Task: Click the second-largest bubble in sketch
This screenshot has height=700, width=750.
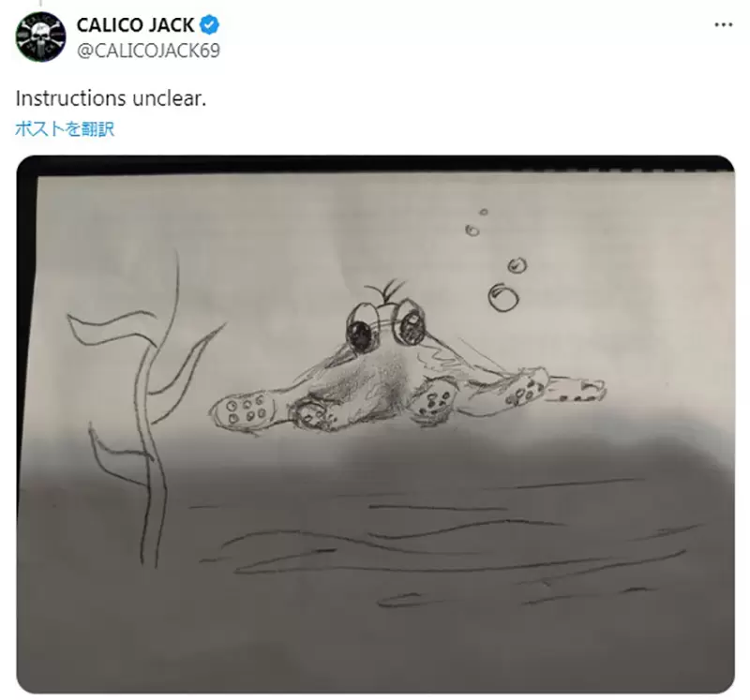Action: click(x=517, y=265)
